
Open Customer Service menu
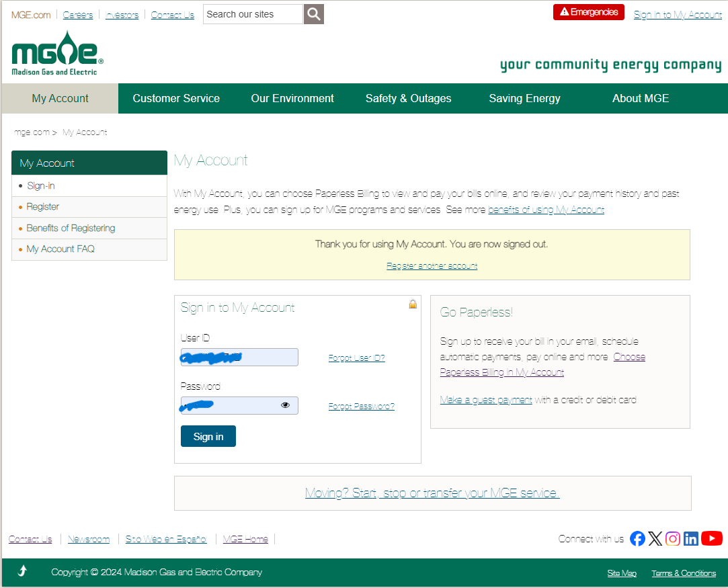176,98
